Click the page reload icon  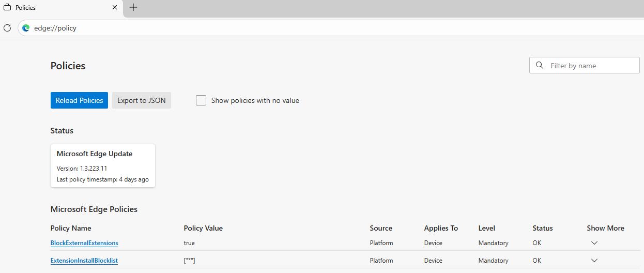pyautogui.click(x=7, y=28)
